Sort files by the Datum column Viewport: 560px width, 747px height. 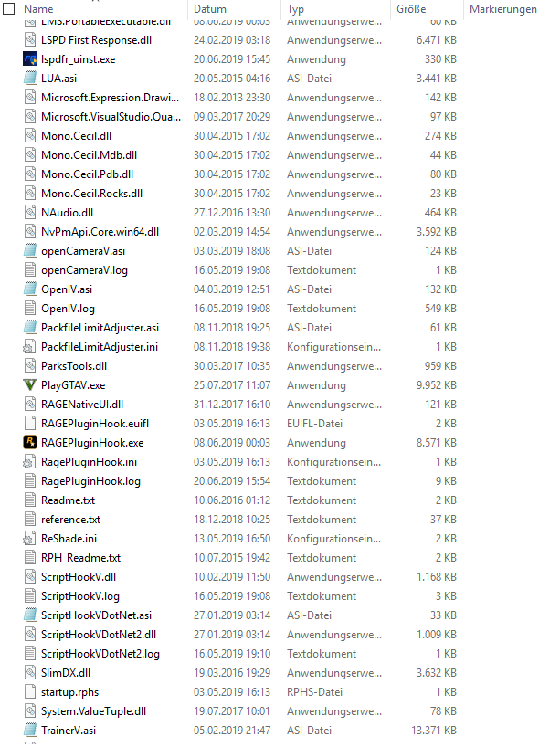click(210, 8)
